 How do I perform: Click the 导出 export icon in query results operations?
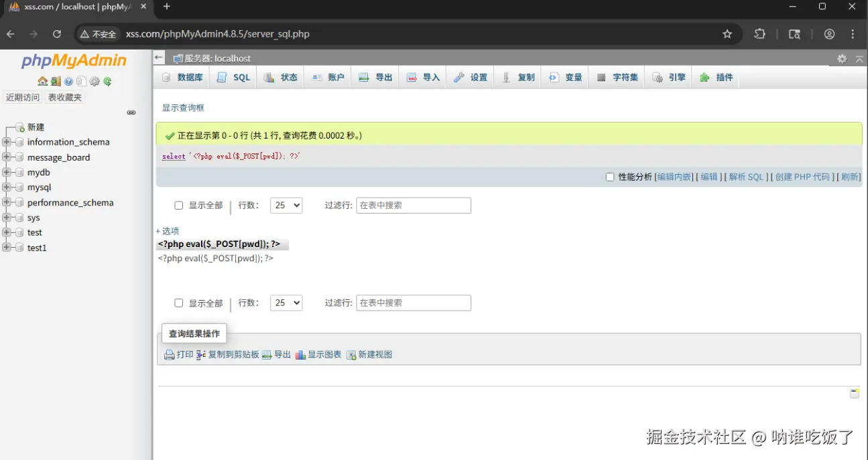(267, 355)
